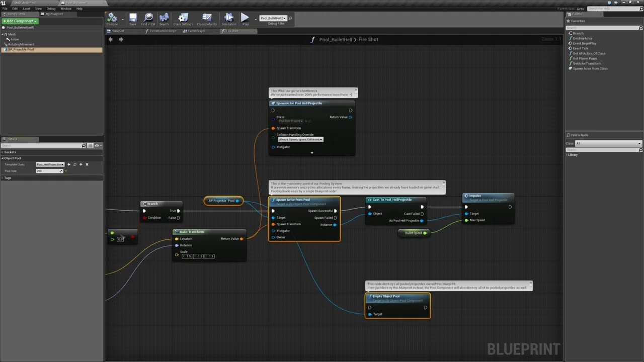Click the Find in CB icon

click(148, 19)
